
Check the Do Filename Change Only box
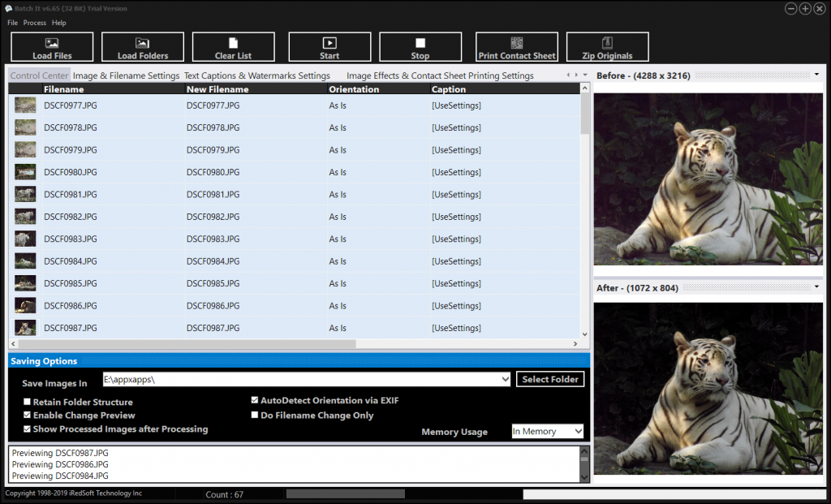254,415
